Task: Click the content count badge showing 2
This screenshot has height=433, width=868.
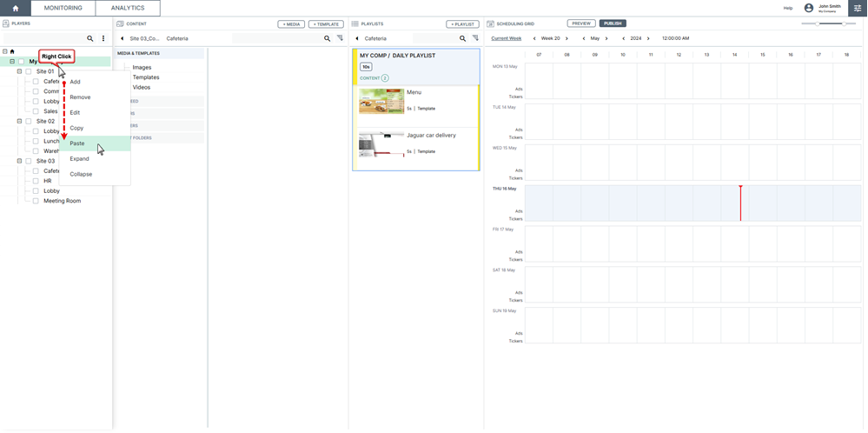Action: pos(385,78)
